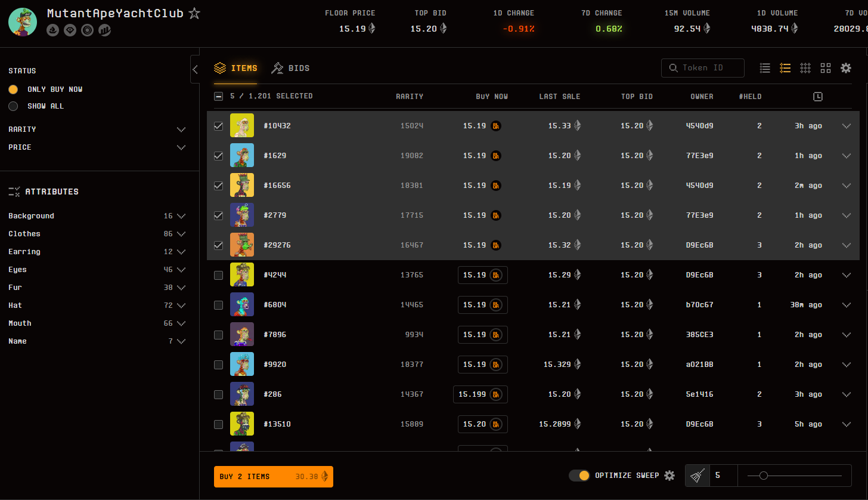
Task: Uncheck the checkbox for item #10432
Action: click(218, 126)
